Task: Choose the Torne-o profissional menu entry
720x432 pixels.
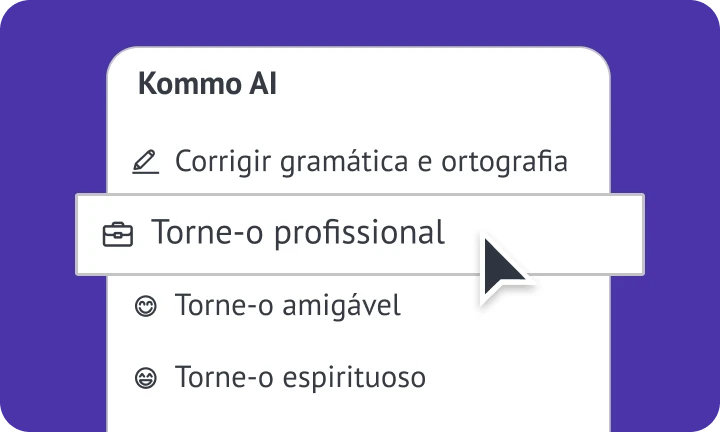Action: tap(297, 233)
